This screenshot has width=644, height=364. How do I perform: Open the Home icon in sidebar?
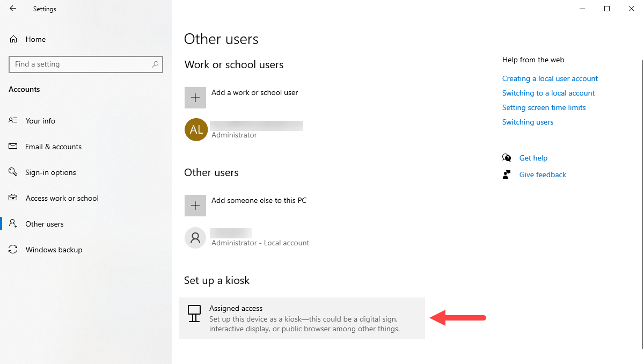click(x=13, y=39)
